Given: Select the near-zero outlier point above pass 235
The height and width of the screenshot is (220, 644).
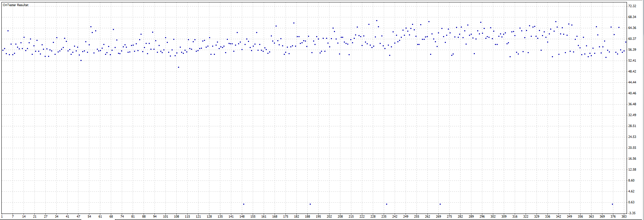Looking at the screenshot, I should point(386,204).
